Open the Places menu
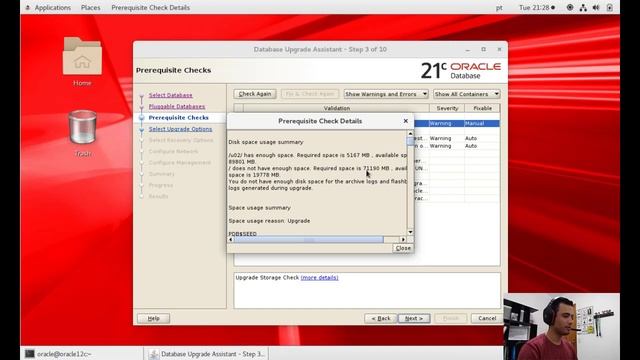Image resolution: width=640 pixels, height=360 pixels. (90, 7)
